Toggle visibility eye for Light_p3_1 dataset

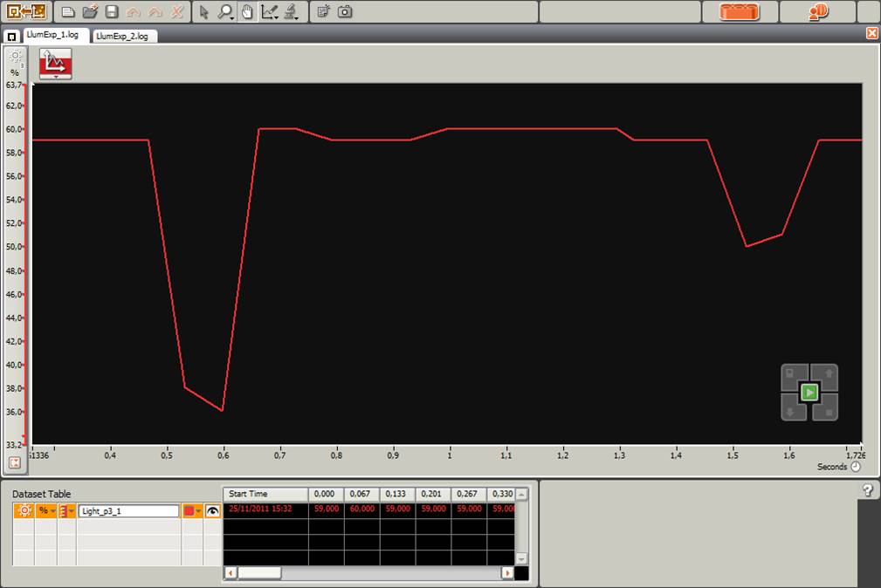point(212,511)
